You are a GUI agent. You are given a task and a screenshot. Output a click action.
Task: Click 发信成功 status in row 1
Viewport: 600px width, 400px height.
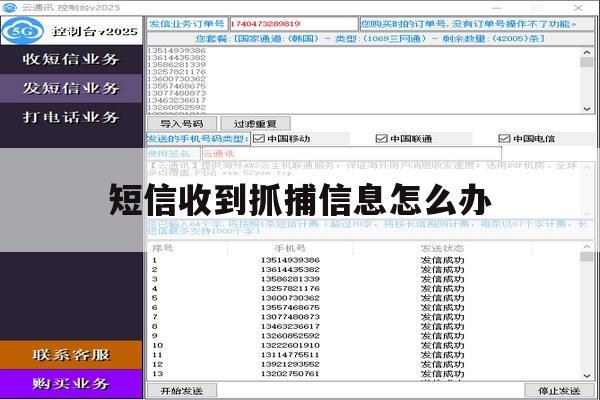(x=442, y=260)
